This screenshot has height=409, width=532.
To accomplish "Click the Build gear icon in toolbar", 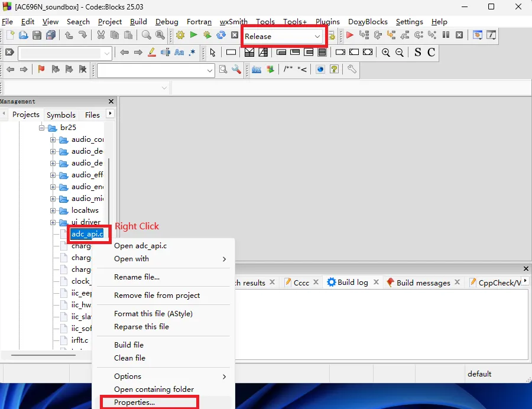I will [x=180, y=35].
